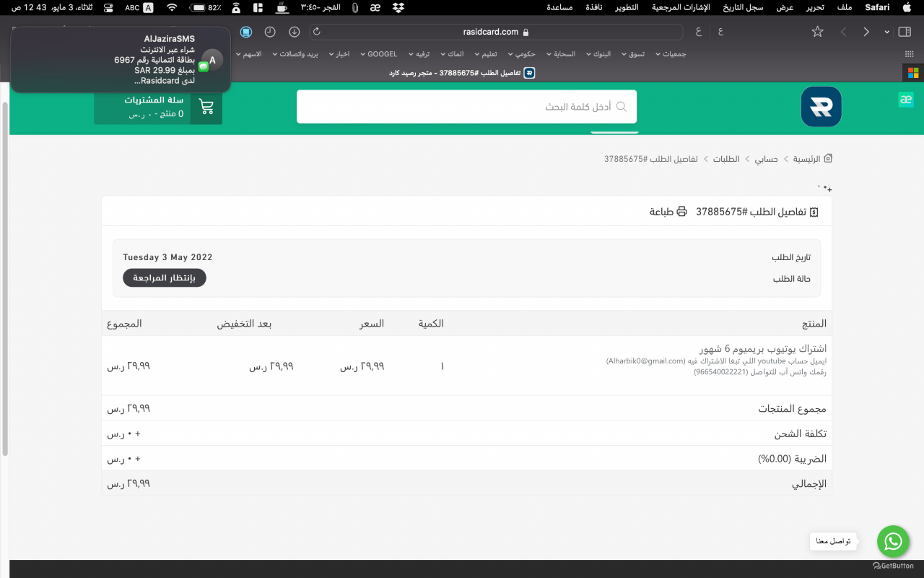924x578 pixels.
Task: Open Control Center icon in menu bar
Action: coord(108,7)
